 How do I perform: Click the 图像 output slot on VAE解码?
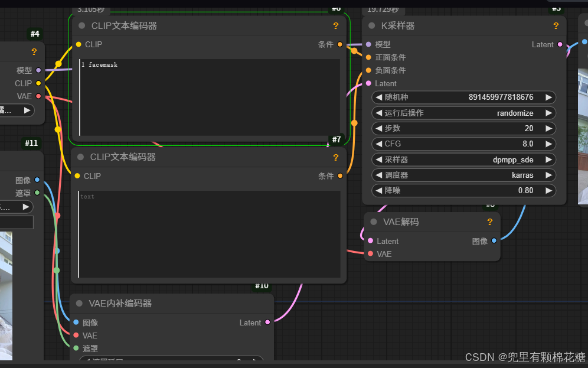[494, 241]
